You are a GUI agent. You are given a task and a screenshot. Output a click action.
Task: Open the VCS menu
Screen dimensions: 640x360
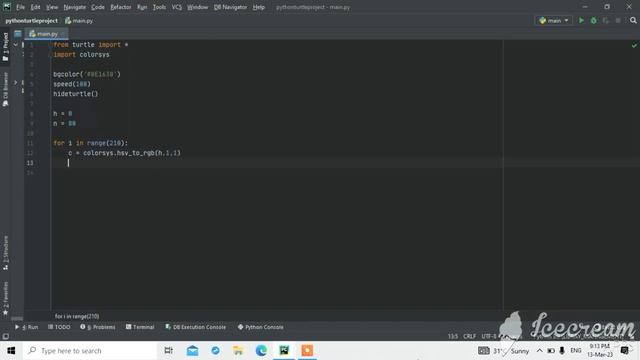point(177,7)
